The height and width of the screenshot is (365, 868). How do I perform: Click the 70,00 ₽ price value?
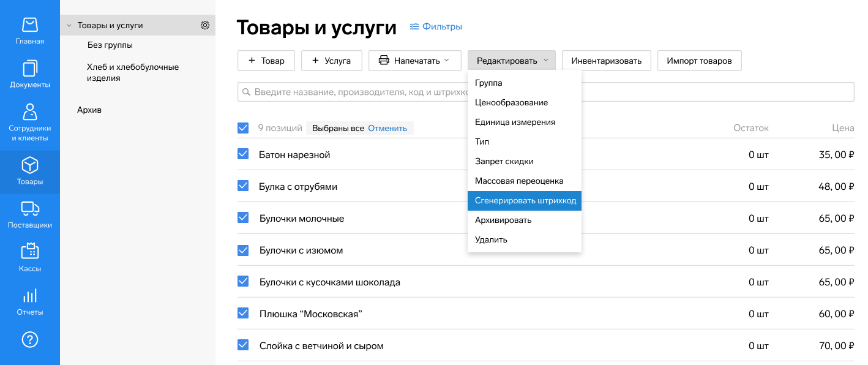point(836,345)
